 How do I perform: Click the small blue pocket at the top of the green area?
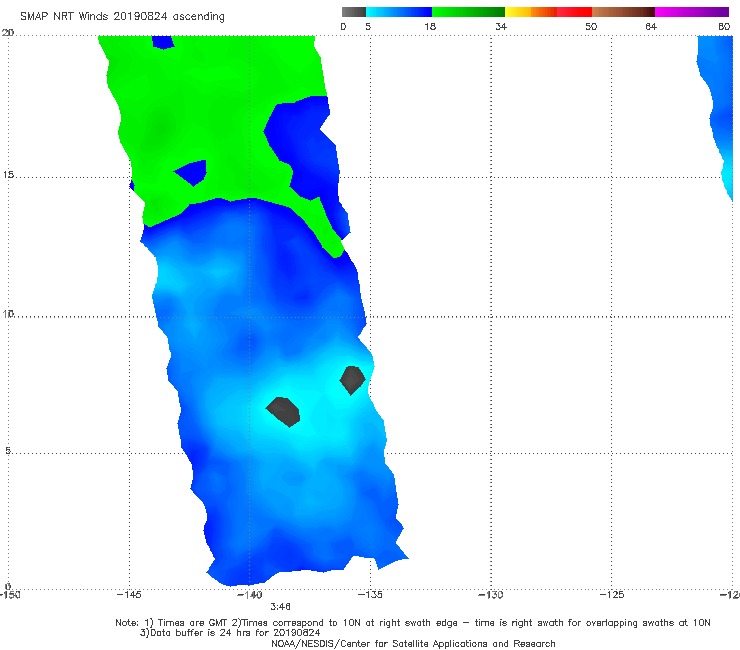tap(163, 42)
